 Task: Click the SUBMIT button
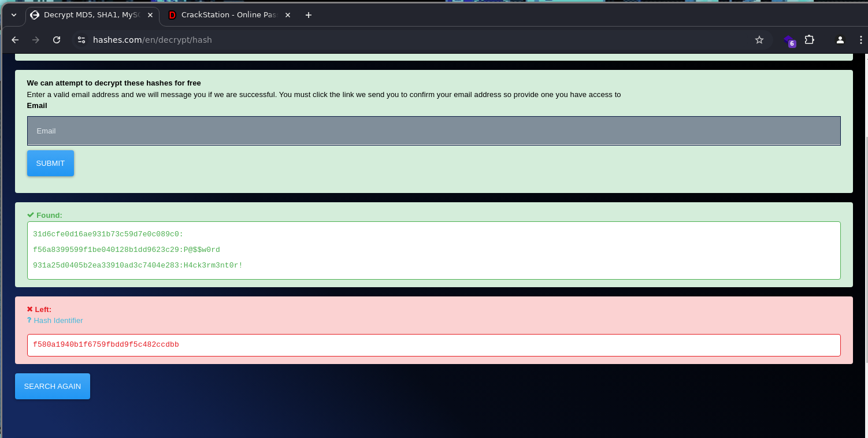click(x=50, y=163)
